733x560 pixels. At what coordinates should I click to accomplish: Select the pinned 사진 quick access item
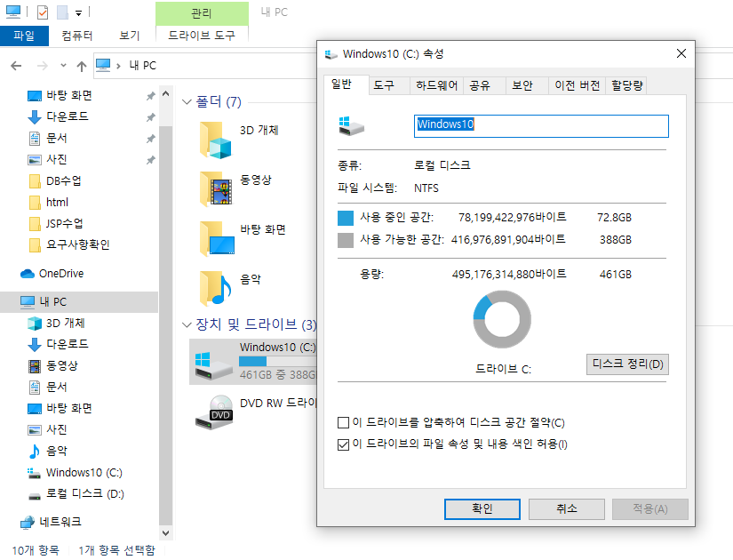tap(57, 159)
